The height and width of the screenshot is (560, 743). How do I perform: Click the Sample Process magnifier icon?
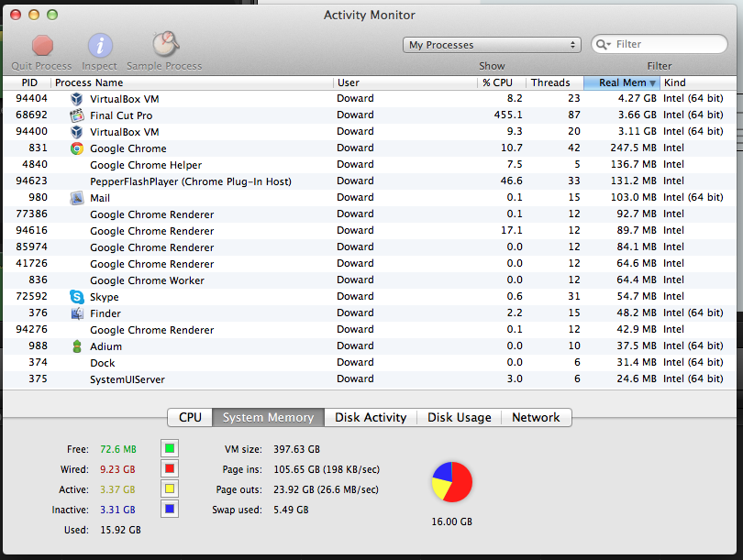click(165, 44)
